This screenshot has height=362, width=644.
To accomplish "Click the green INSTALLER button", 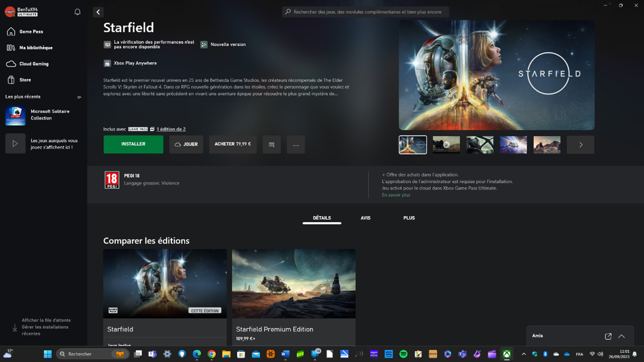I will pyautogui.click(x=133, y=144).
